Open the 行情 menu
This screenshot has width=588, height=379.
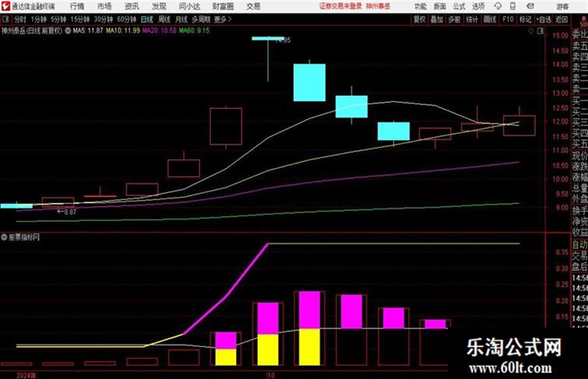[x=77, y=6]
